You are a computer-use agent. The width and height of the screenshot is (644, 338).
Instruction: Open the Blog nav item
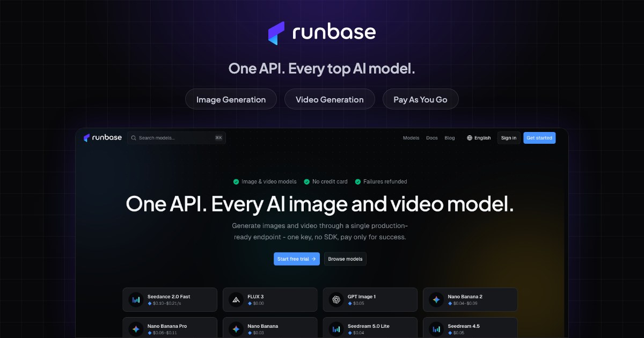450,138
